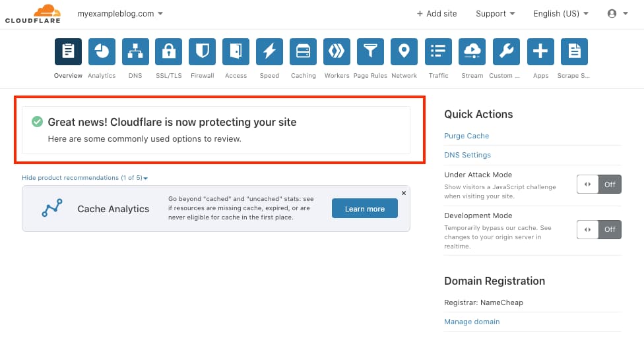Open the Page Rules funnel icon

(370, 51)
